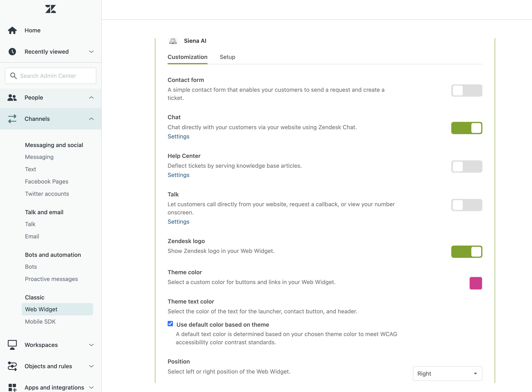Go to Home in the sidebar
This screenshot has width=532, height=392.
tap(33, 30)
